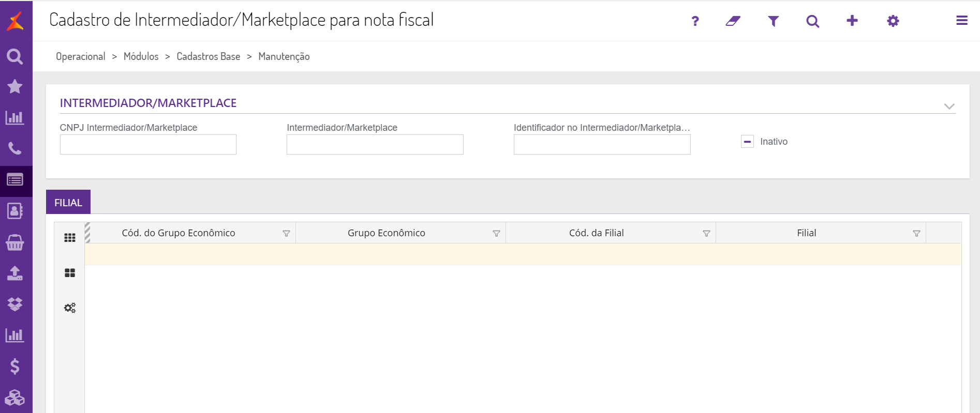Click the plus icon to add a record
The width and height of the screenshot is (980, 413).
coord(852,21)
